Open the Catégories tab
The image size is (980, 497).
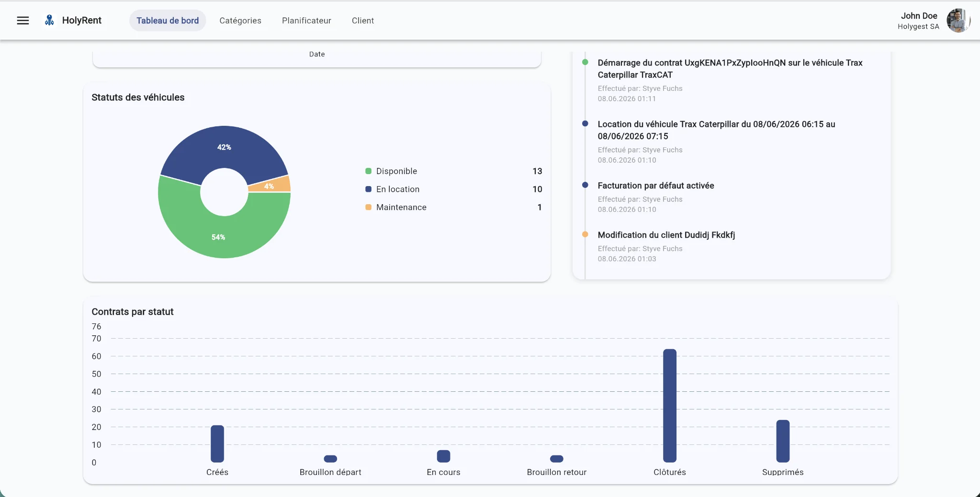(x=240, y=21)
